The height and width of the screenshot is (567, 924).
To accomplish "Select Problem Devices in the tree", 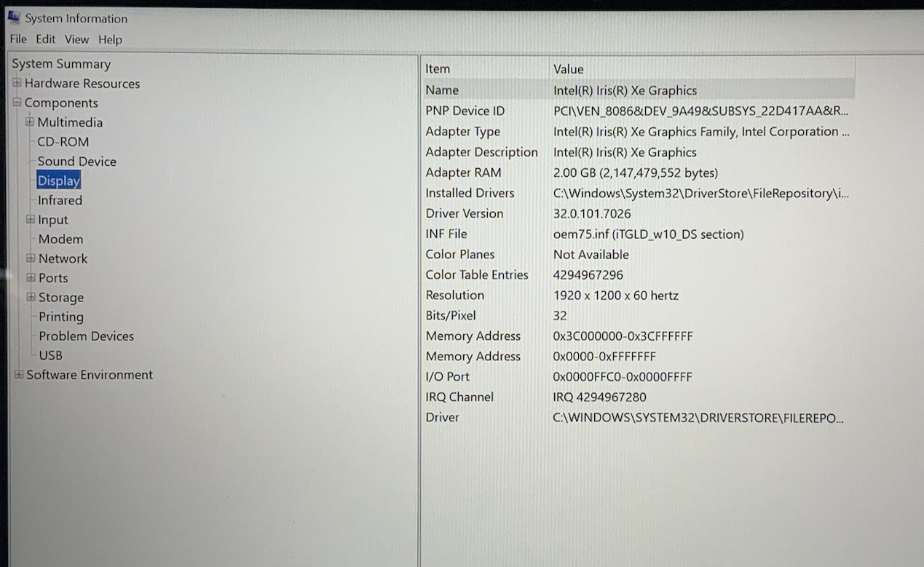I will click(x=87, y=336).
